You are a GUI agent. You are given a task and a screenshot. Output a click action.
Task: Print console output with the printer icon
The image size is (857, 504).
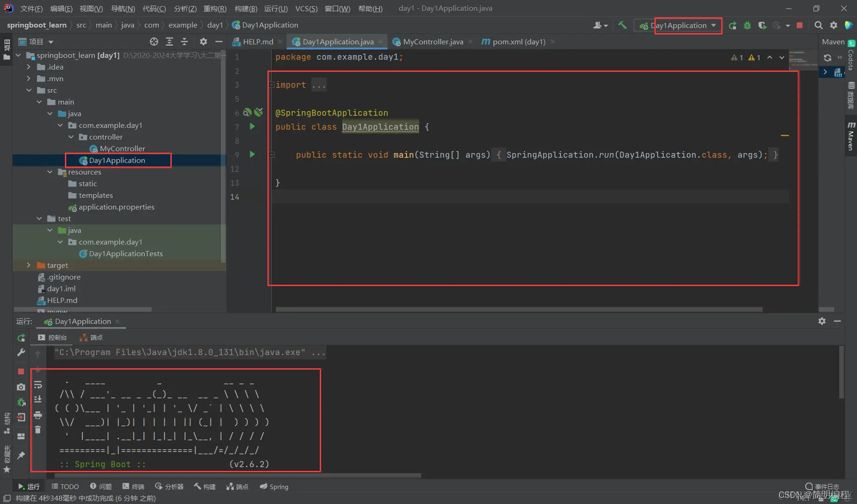(38, 415)
